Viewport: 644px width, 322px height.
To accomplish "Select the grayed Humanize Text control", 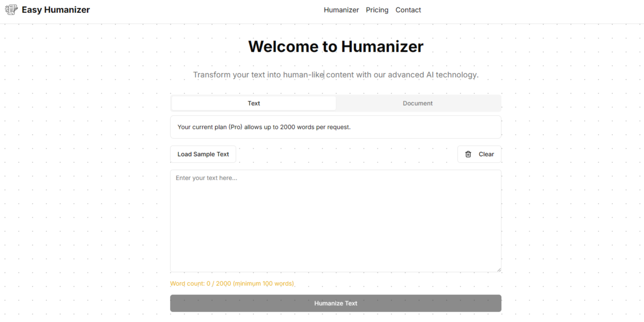I will tap(336, 303).
